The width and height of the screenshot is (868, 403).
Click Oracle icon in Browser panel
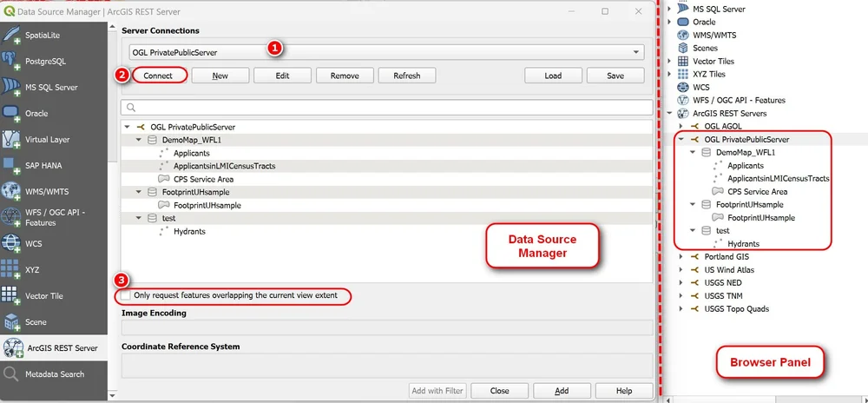(x=682, y=22)
